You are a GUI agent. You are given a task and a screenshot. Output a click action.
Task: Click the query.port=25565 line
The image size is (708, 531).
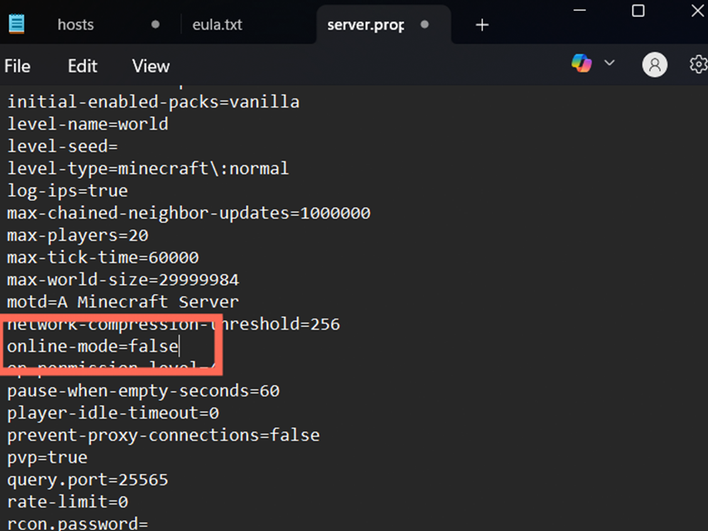(88, 480)
